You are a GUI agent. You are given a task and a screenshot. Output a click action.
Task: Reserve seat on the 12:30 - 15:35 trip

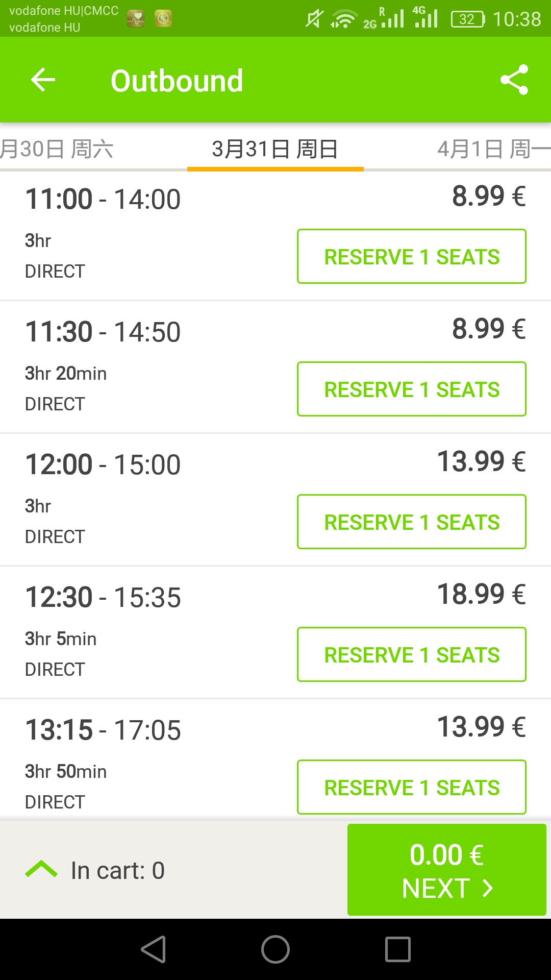pos(411,654)
